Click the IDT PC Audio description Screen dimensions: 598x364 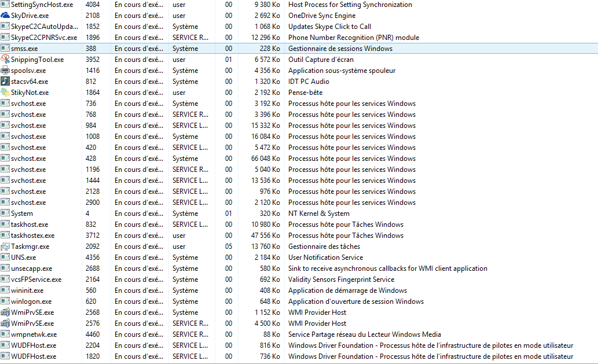[x=309, y=82]
